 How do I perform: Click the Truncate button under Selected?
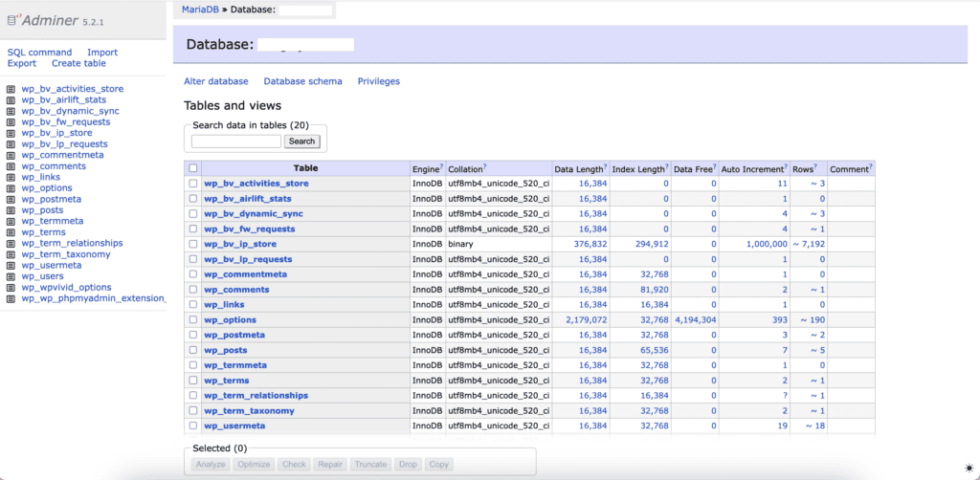tap(372, 465)
